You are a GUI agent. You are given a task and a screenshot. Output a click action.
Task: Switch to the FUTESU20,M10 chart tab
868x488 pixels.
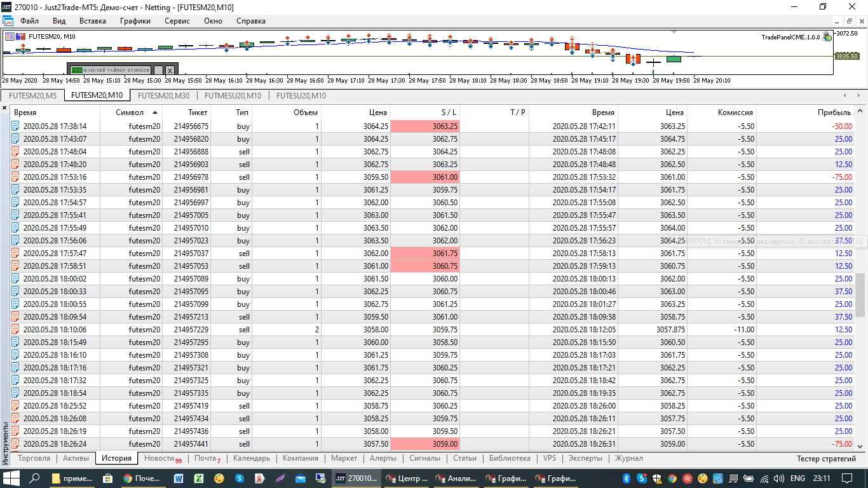pos(301,96)
